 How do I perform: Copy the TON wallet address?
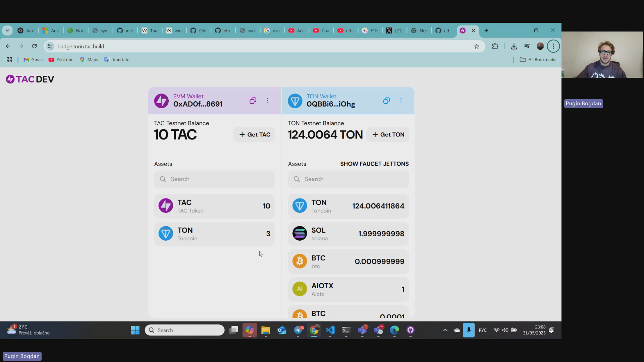coord(386,101)
